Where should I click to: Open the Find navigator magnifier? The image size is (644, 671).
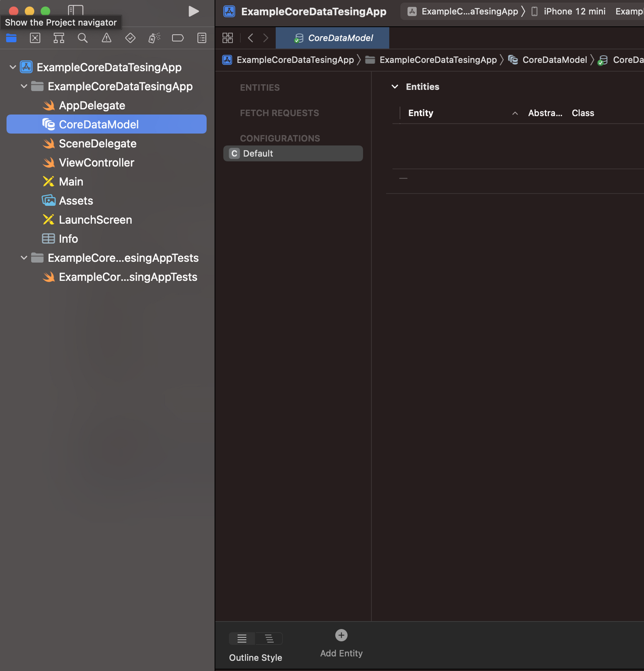82,38
